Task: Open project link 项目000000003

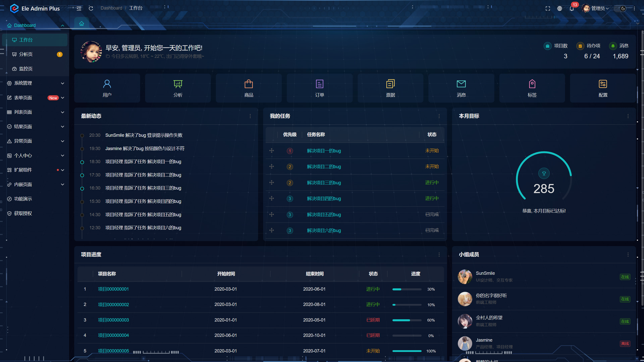Action: 113,320
